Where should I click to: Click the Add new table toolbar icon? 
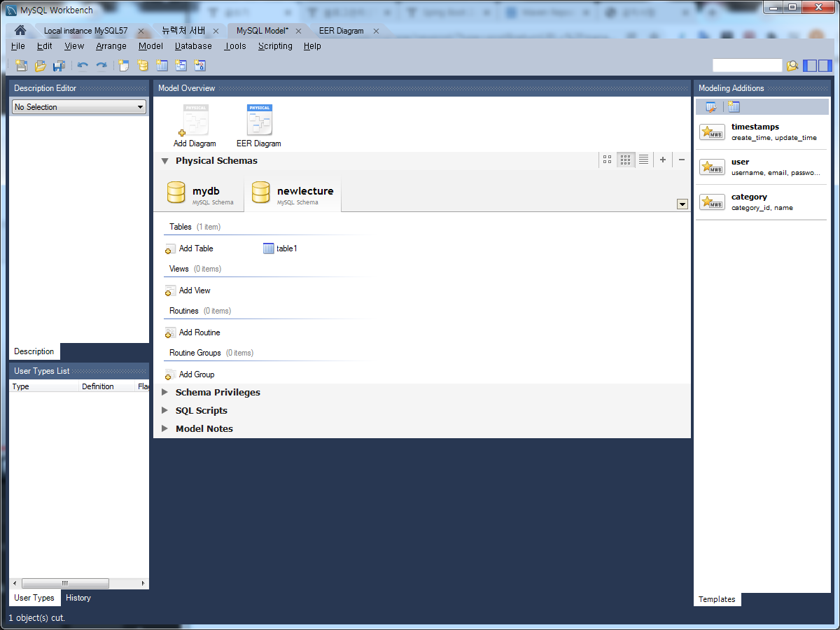click(162, 65)
